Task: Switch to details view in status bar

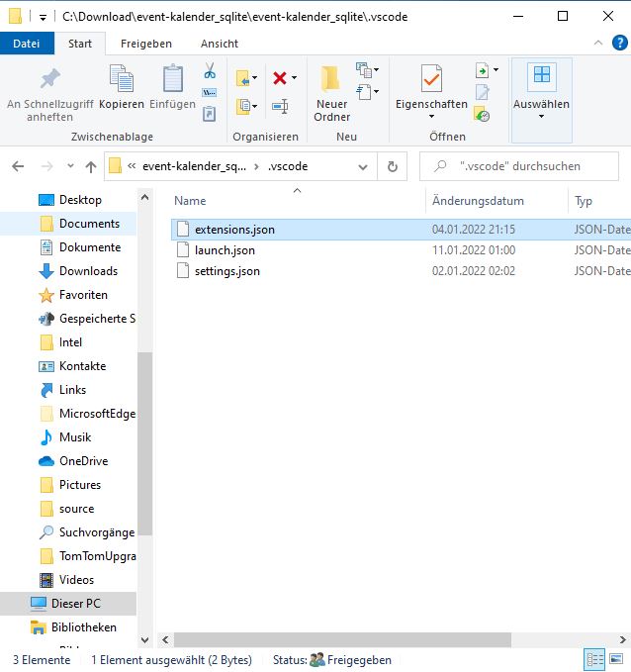Action: [x=595, y=659]
